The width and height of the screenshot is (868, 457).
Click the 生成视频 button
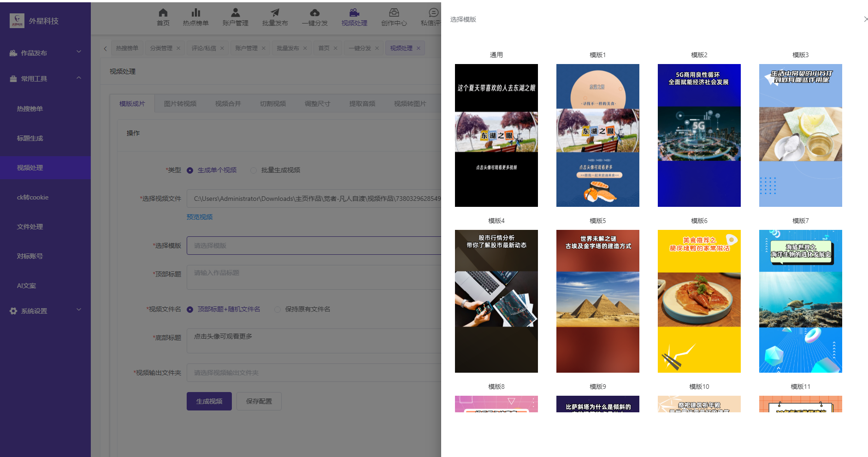(x=209, y=401)
